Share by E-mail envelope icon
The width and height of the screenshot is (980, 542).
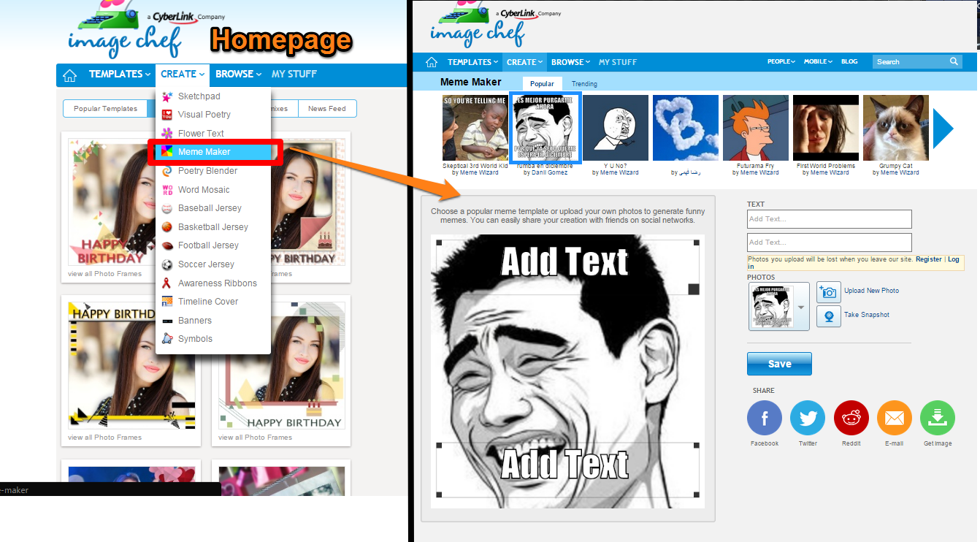pyautogui.click(x=895, y=419)
